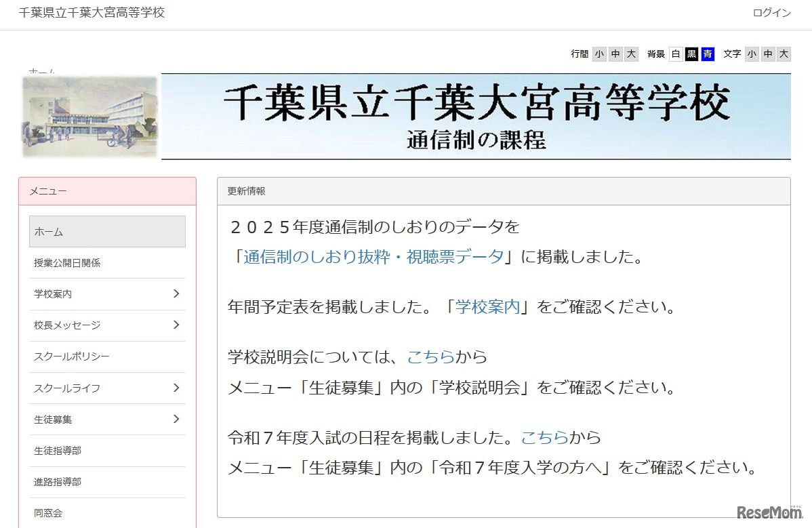The image size is (812, 528).
Task: Set line spacing to 大 (large)
Action: tap(631, 54)
